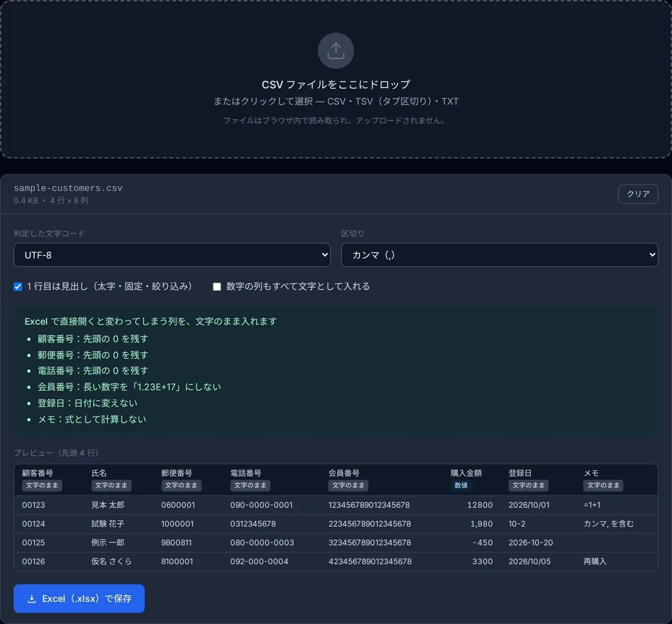Click the file name sample-customers.csv
672x624 pixels.
tap(68, 188)
